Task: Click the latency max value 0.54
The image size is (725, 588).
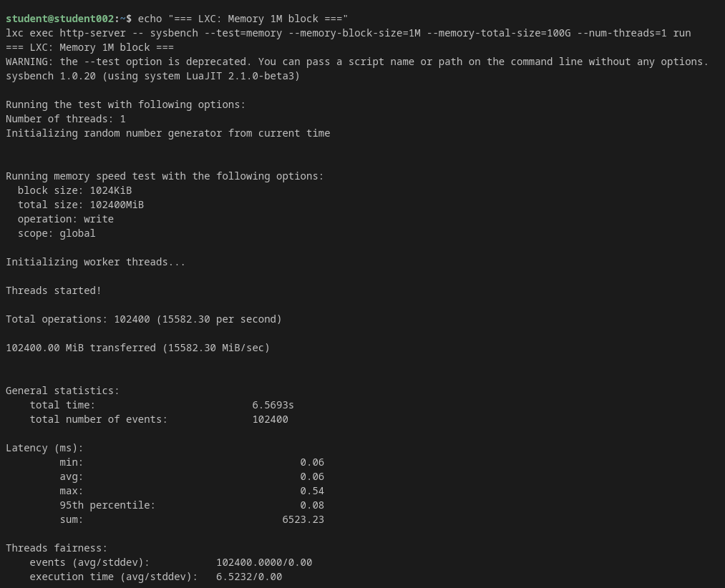Action: coord(312,491)
